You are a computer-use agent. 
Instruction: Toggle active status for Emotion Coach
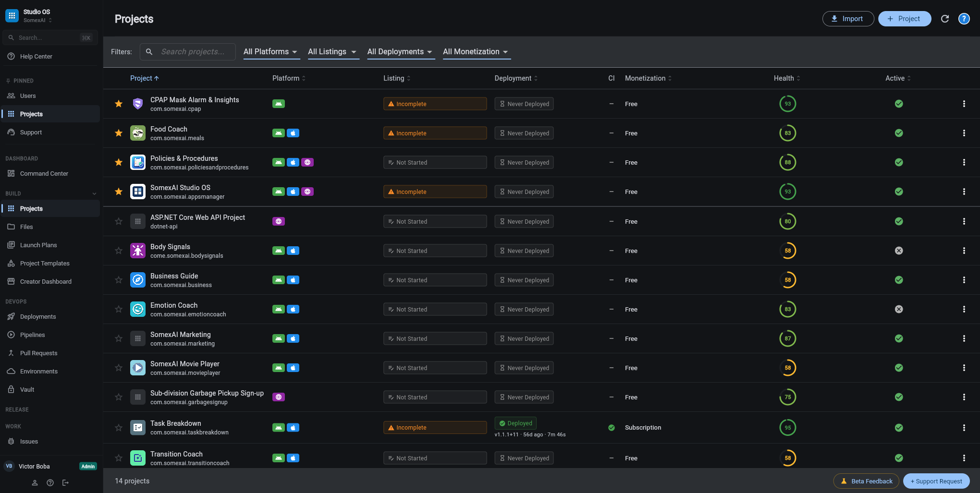click(x=899, y=309)
